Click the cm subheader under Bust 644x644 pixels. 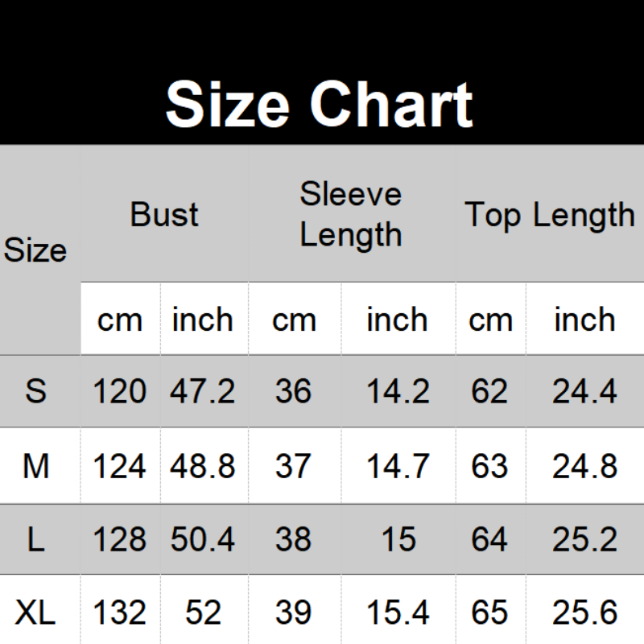pos(120,320)
